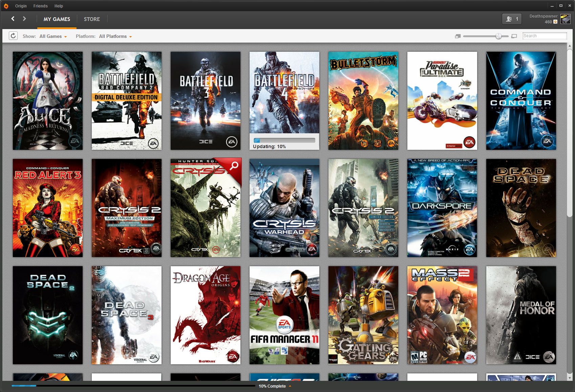Image resolution: width=575 pixels, height=392 pixels.
Task: Select Crysis 2 Maximum Edition cover
Action: pyautogui.click(x=127, y=208)
